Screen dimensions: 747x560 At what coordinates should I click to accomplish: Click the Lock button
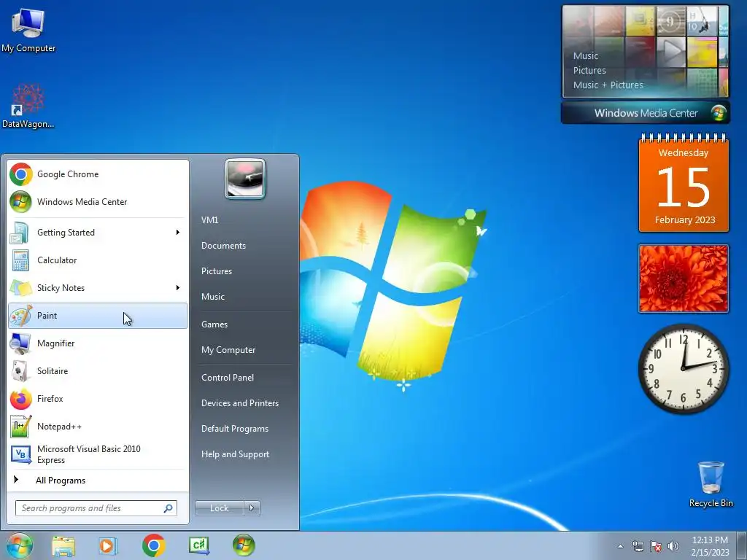point(220,508)
